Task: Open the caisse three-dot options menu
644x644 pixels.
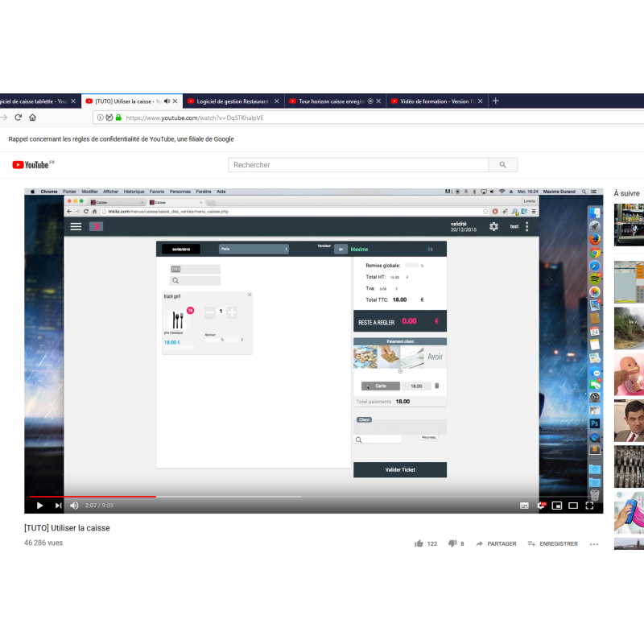Action: pyautogui.click(x=527, y=226)
